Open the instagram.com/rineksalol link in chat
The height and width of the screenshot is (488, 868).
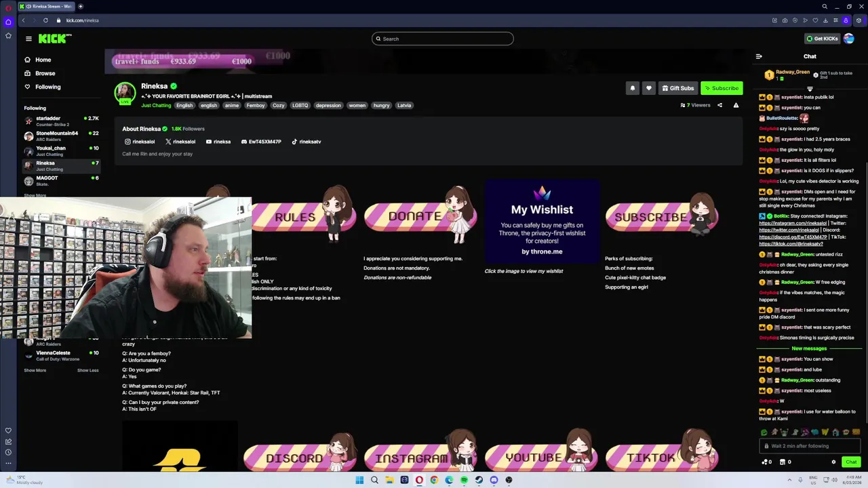point(792,223)
